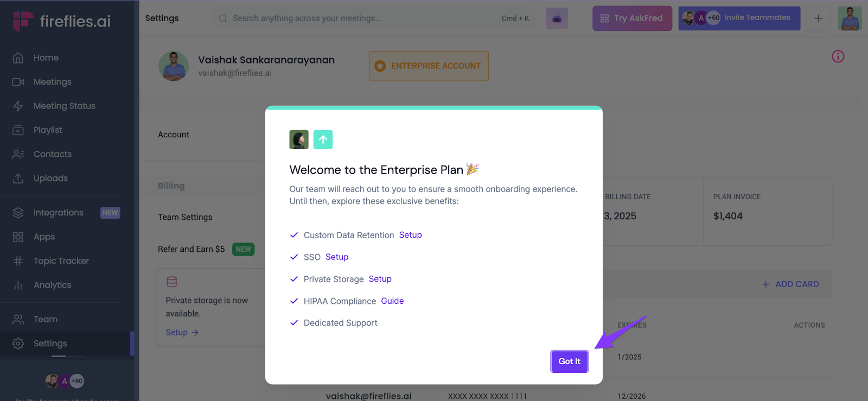Go to Topic Tracker in sidebar
Viewport: 868px width, 401px height.
pyautogui.click(x=61, y=261)
